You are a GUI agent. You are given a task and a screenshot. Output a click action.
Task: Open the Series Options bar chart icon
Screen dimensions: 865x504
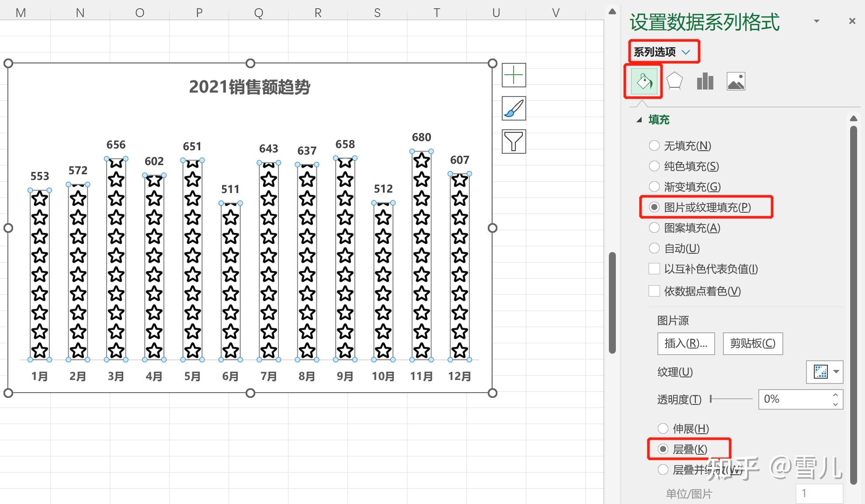[x=705, y=81]
